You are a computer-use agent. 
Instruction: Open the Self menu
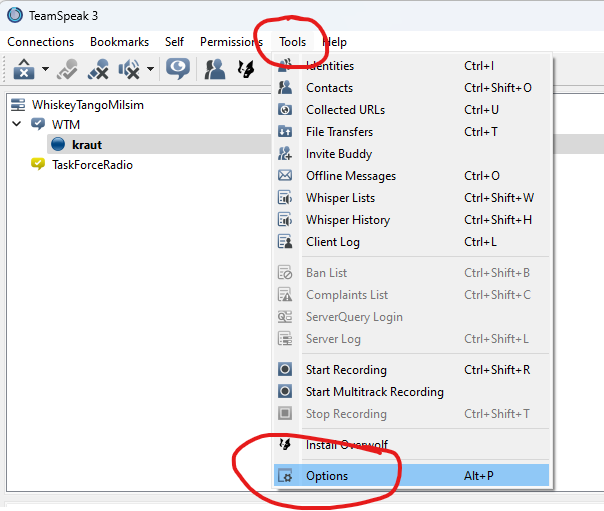tap(174, 42)
